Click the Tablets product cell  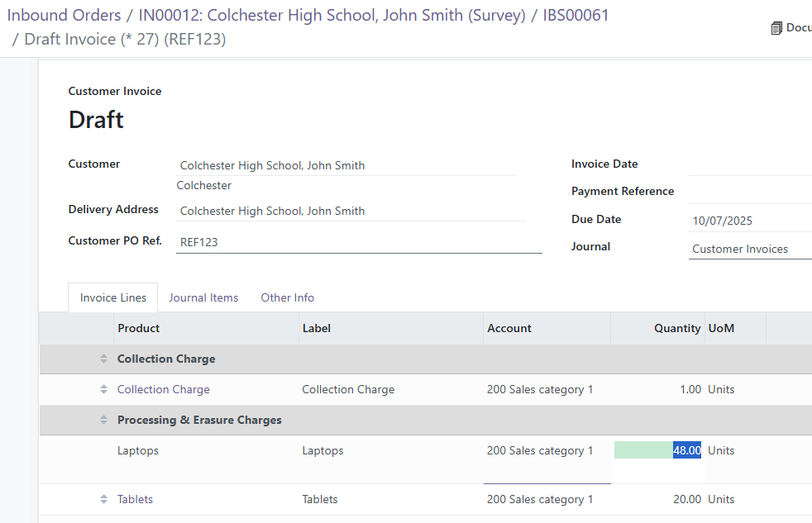click(136, 499)
